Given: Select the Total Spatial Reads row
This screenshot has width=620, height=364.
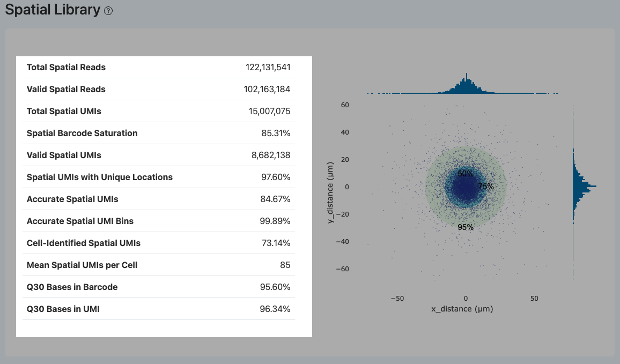Looking at the screenshot, I should click(159, 67).
